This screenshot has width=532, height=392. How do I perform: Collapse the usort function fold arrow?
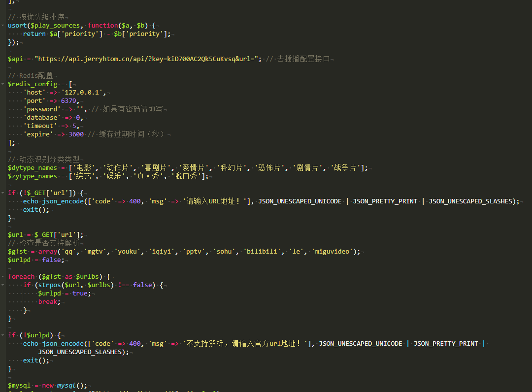click(x=3, y=26)
